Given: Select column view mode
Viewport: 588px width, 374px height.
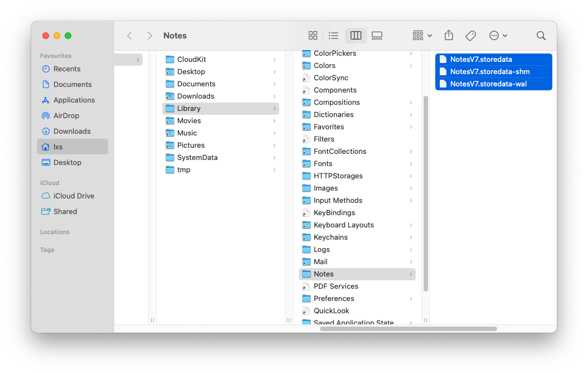Looking at the screenshot, I should point(356,36).
